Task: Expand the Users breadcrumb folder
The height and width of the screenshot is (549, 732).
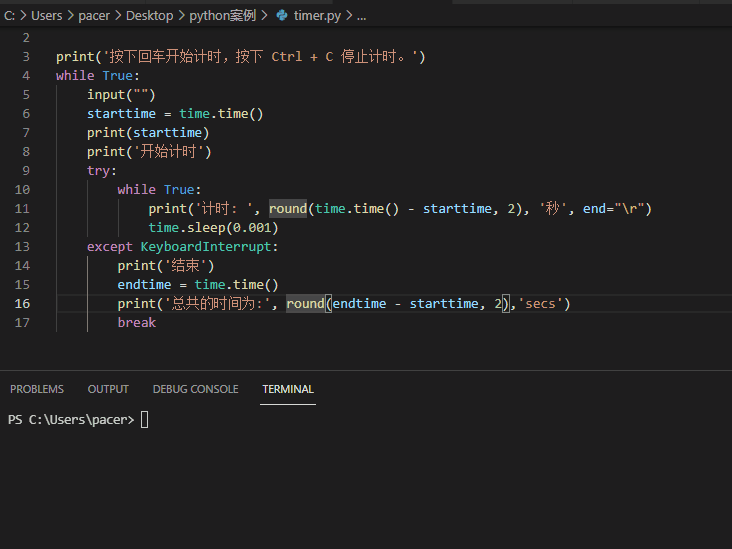Action: [46, 16]
